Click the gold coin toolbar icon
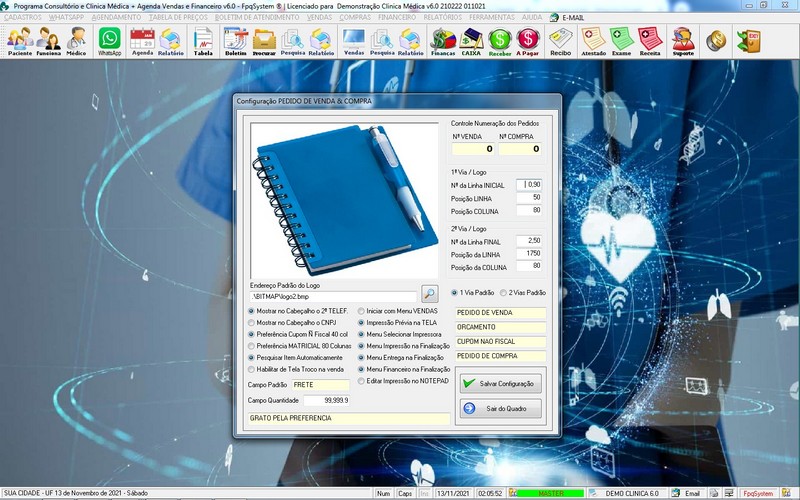 pyautogui.click(x=716, y=41)
